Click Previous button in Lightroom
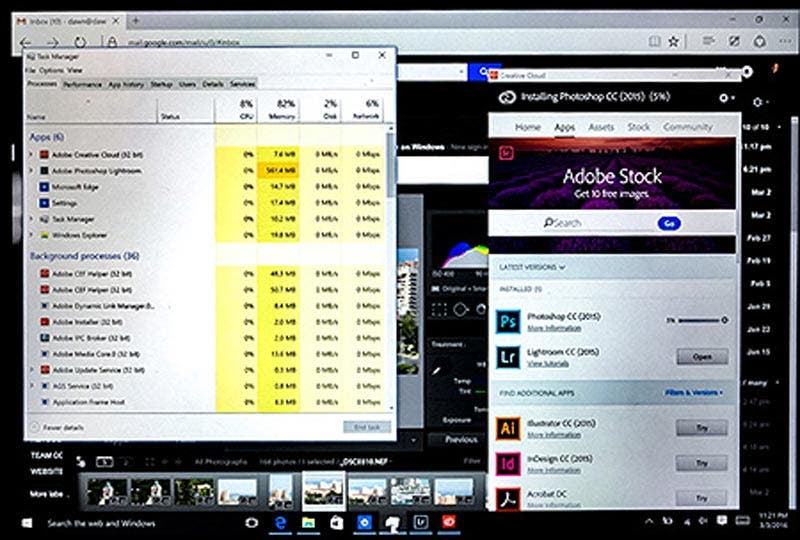This screenshot has height=540, width=800. coord(461,439)
